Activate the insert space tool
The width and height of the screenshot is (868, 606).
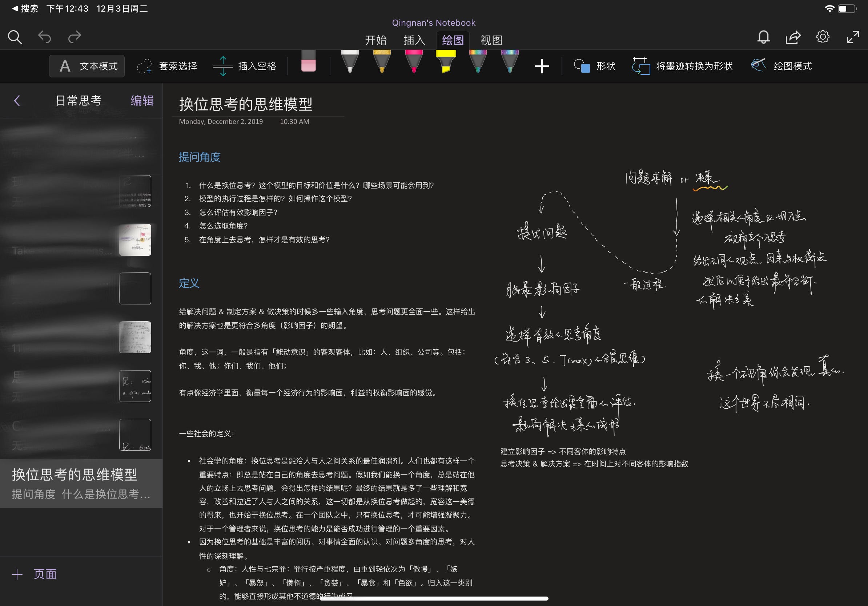coord(245,66)
